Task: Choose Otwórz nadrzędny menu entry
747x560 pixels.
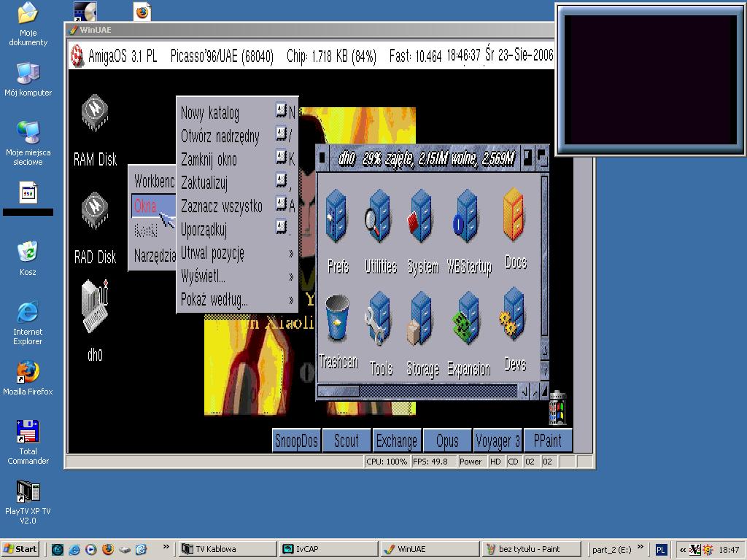Action: click(237, 136)
